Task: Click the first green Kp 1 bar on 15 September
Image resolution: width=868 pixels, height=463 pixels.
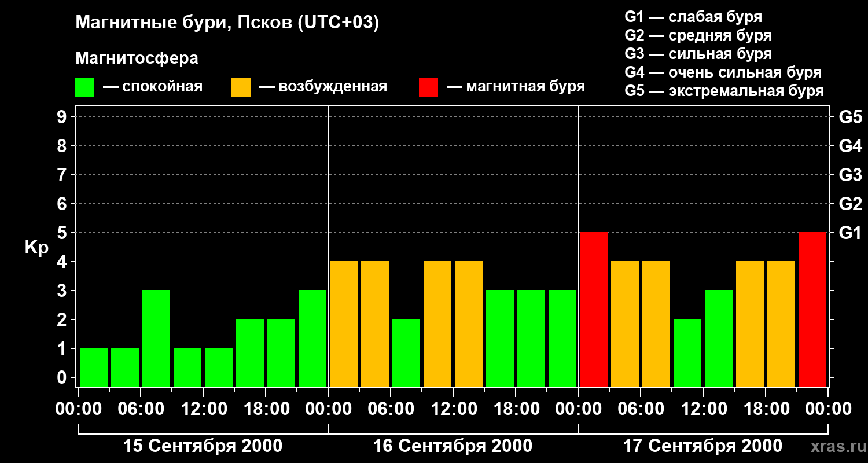Action: click(94, 367)
